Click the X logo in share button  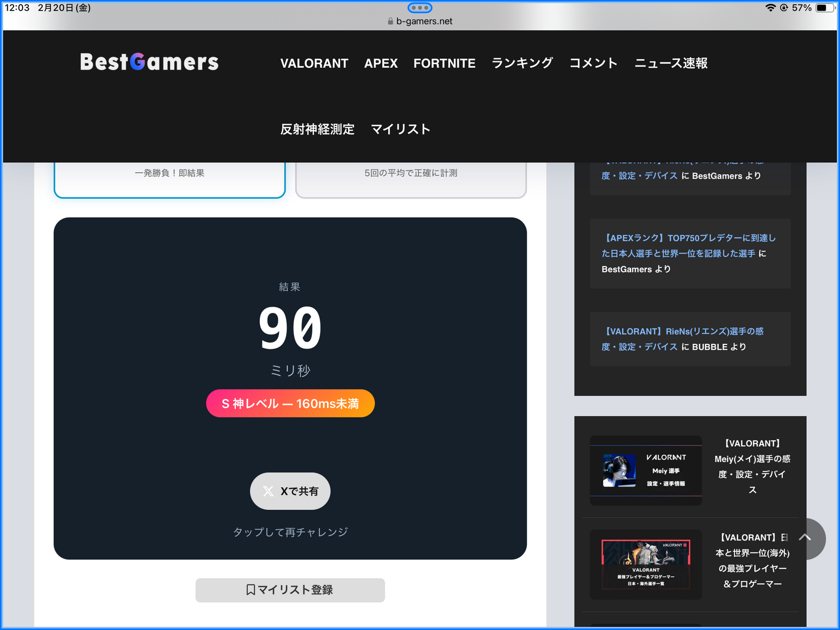[x=268, y=491]
